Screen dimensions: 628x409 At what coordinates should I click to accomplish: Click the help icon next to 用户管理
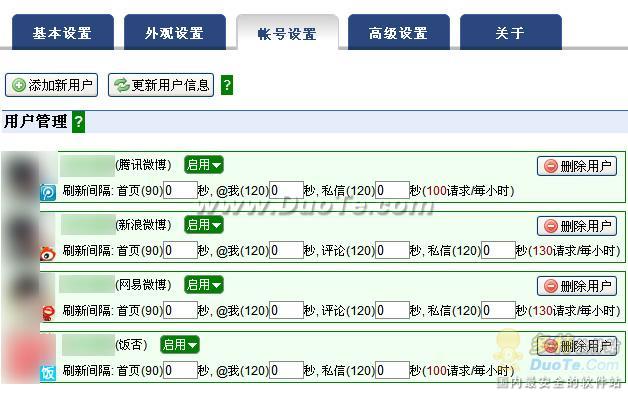click(x=79, y=122)
